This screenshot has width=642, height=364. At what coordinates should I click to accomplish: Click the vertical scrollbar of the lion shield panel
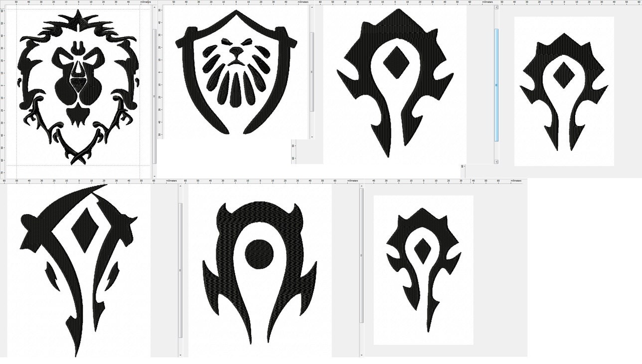point(313,72)
